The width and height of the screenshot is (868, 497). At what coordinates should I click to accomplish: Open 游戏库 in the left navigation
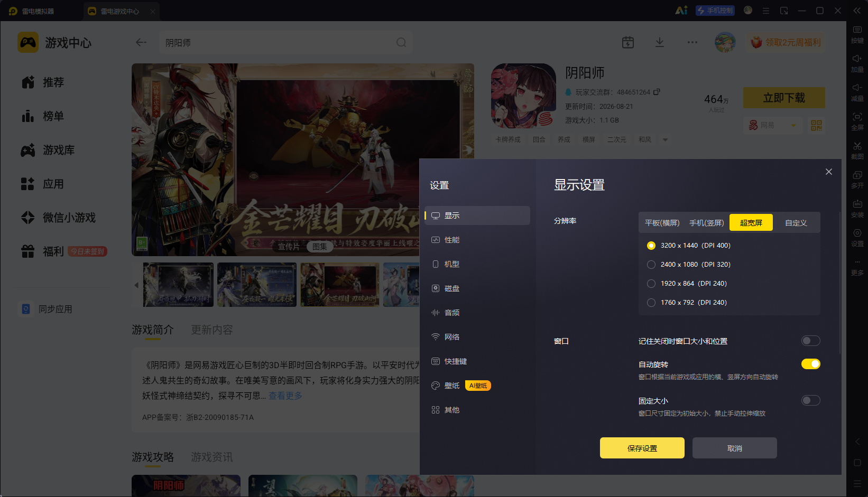click(x=48, y=150)
